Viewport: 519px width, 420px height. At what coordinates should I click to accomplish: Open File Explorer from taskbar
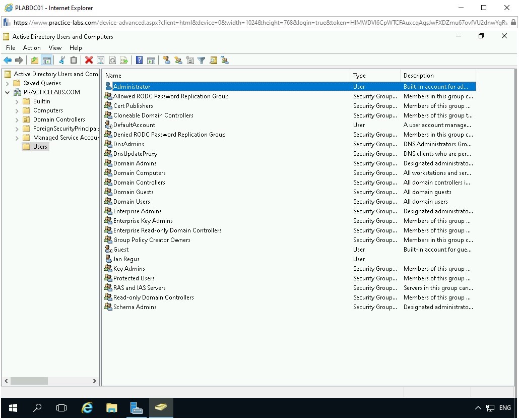(x=111, y=408)
